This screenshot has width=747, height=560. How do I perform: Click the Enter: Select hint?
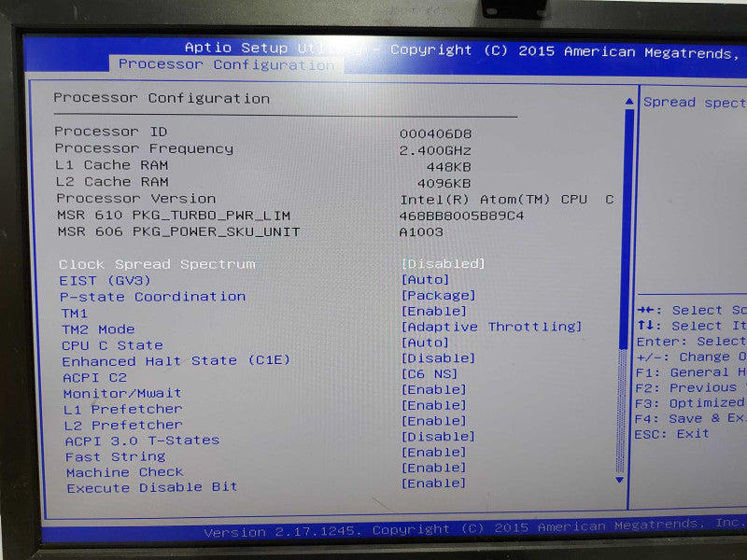click(691, 342)
